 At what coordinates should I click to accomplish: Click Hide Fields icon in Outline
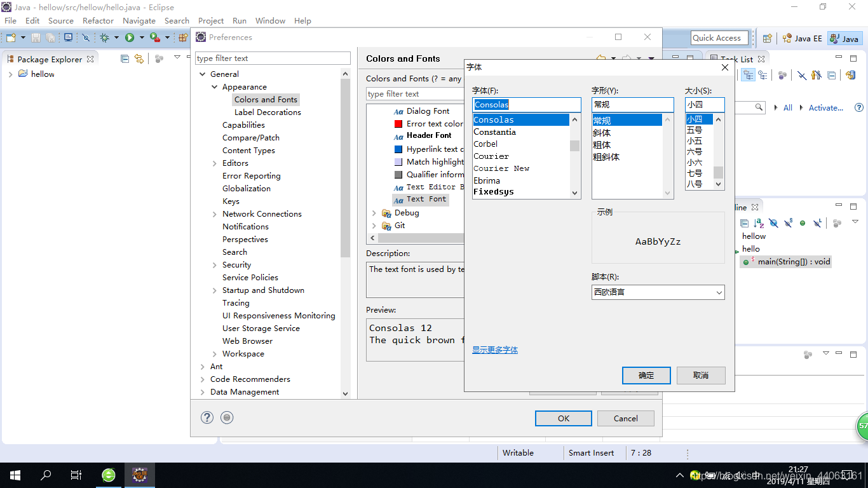(x=773, y=223)
